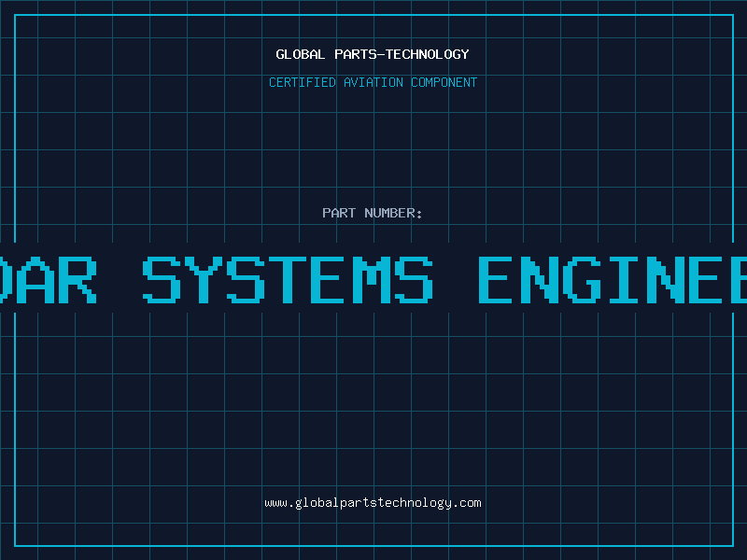747x560 pixels.
Task: Click the 'GLOBAL PARTS-TECHNOLOGY' heading
Action: tap(373, 54)
